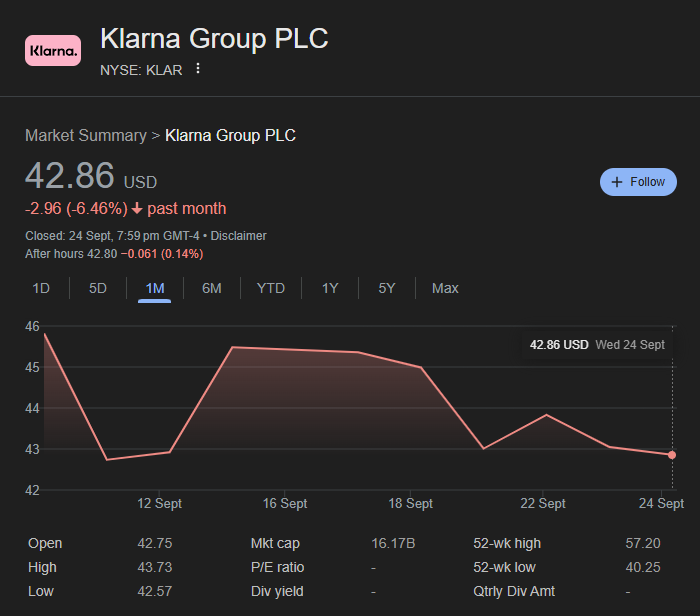700x616 pixels.
Task: Switch chart to 5D range
Action: tap(98, 288)
